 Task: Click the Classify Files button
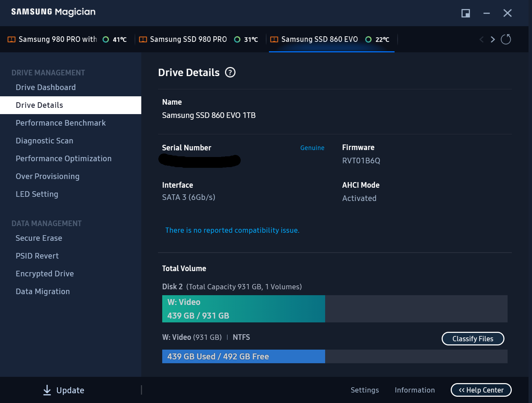click(x=473, y=338)
